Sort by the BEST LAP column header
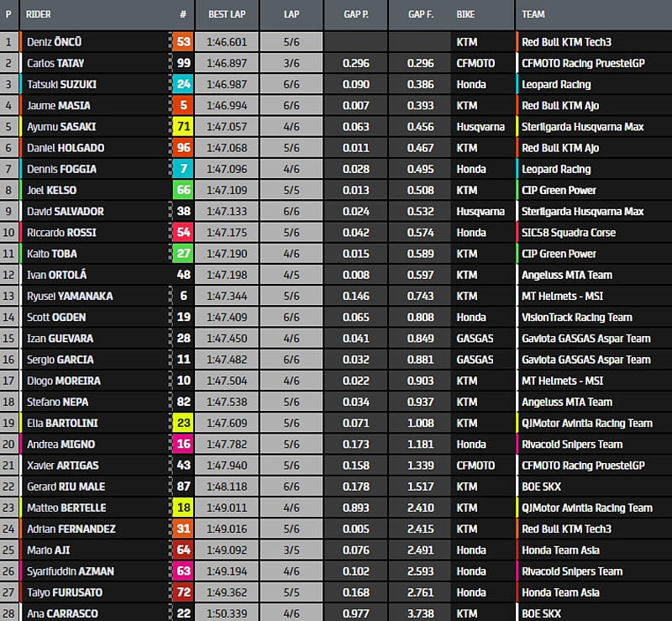The image size is (672, 621). pyautogui.click(x=226, y=14)
